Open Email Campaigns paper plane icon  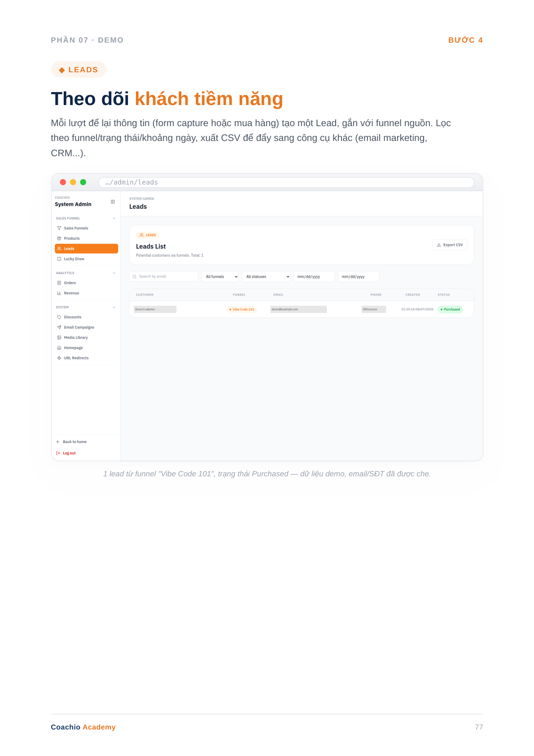59,327
